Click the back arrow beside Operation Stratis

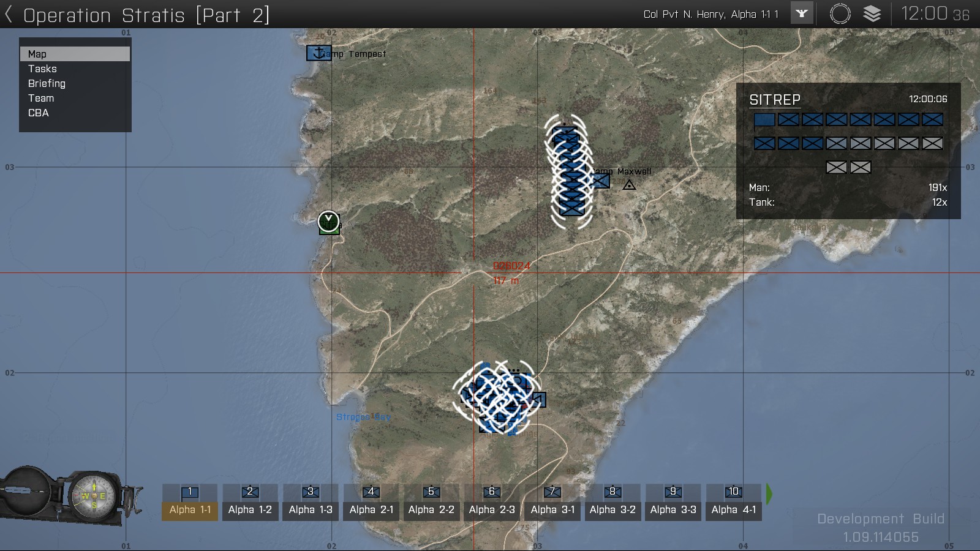pos(9,15)
